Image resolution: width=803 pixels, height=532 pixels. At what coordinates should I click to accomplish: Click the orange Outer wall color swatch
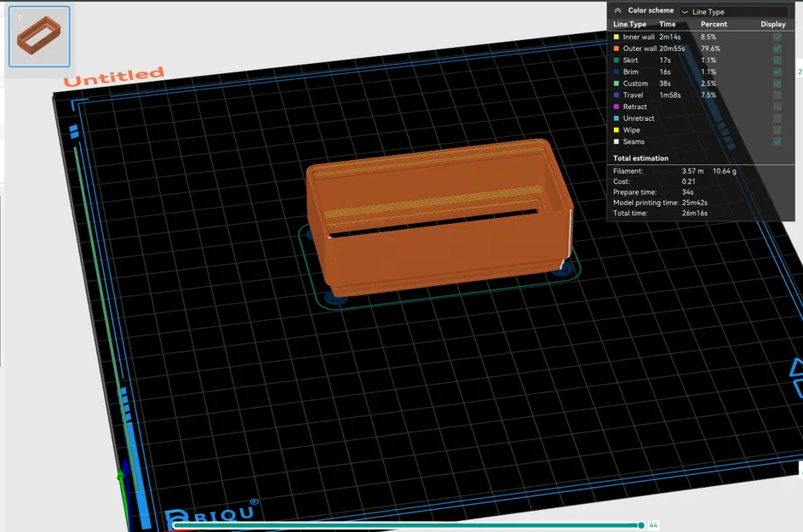[617, 49]
